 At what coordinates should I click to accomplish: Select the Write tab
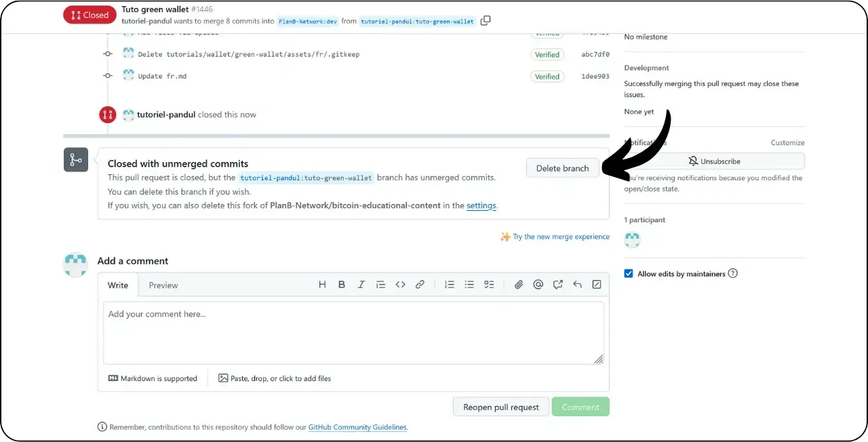pos(118,285)
